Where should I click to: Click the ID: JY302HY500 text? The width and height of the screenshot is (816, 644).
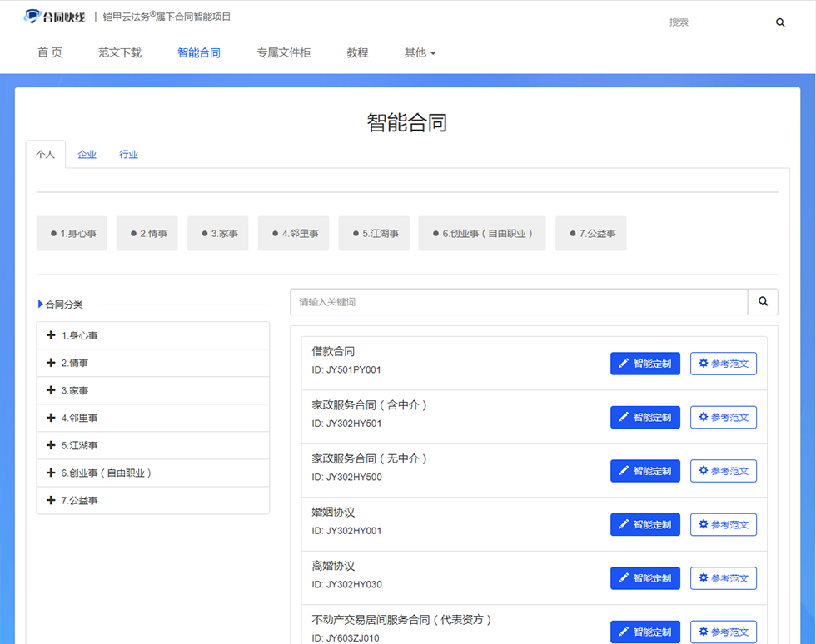346,477
